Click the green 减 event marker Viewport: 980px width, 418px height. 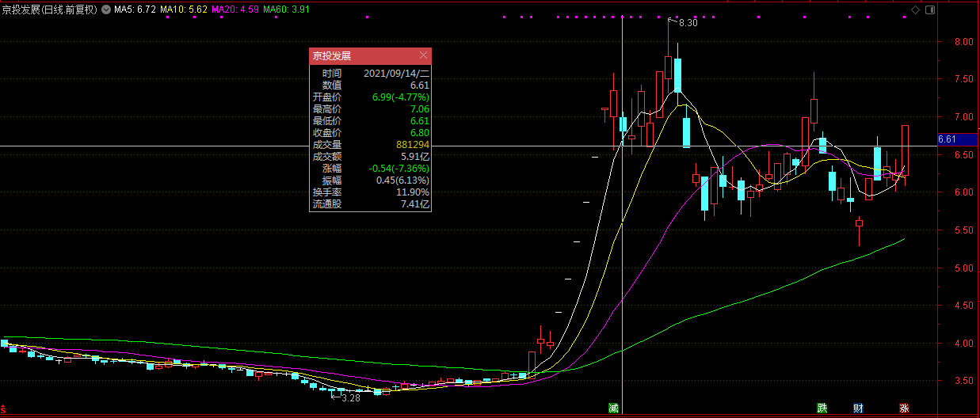point(613,408)
